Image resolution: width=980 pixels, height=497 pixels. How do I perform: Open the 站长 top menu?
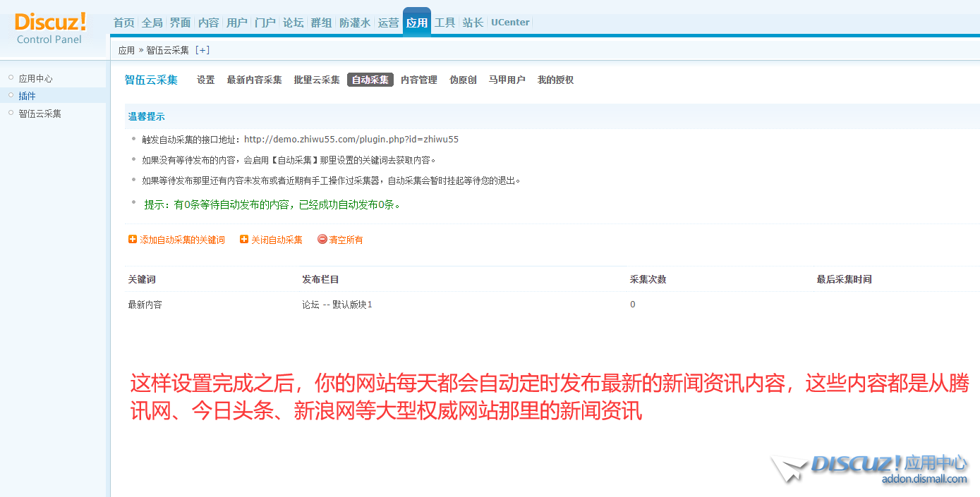click(473, 23)
